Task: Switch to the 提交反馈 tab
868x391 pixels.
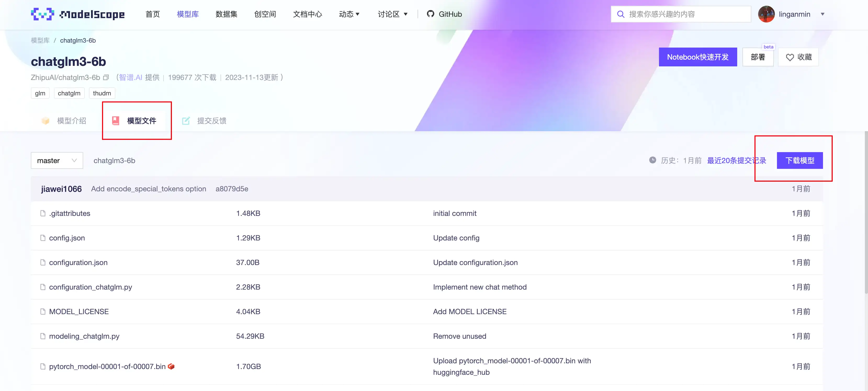Action: (x=204, y=120)
